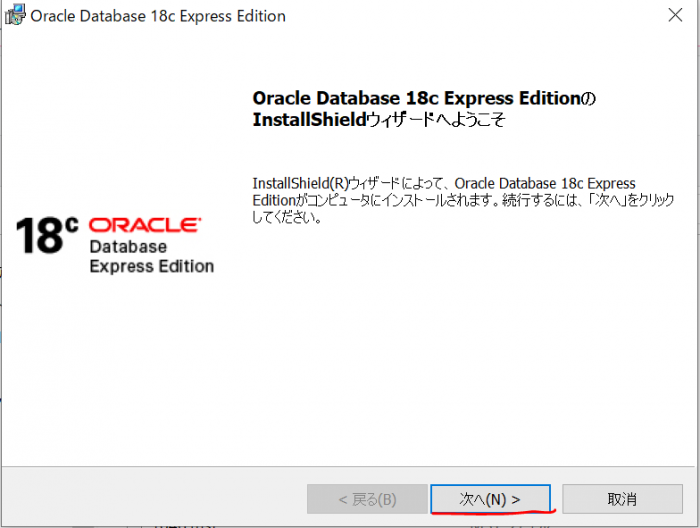Click the large 18c logo numeral
Screen dimensions: 700x528
pyautogui.click(x=46, y=235)
